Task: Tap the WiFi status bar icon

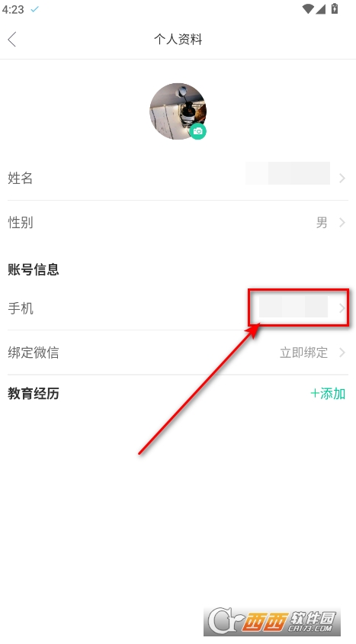Action: (308, 8)
